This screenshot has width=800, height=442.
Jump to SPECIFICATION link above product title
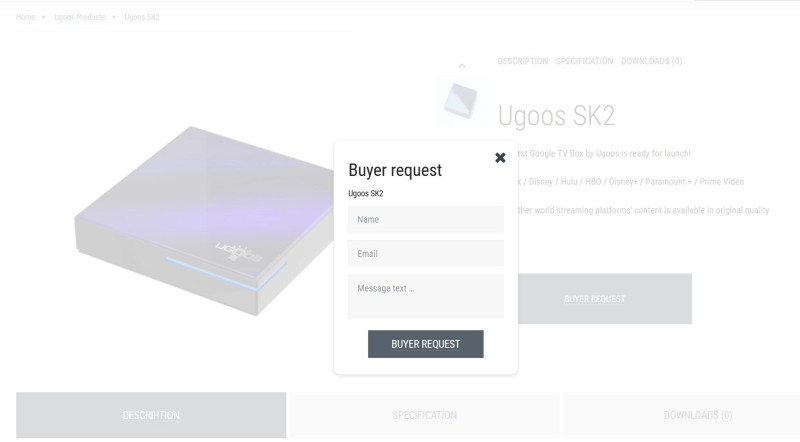point(584,61)
